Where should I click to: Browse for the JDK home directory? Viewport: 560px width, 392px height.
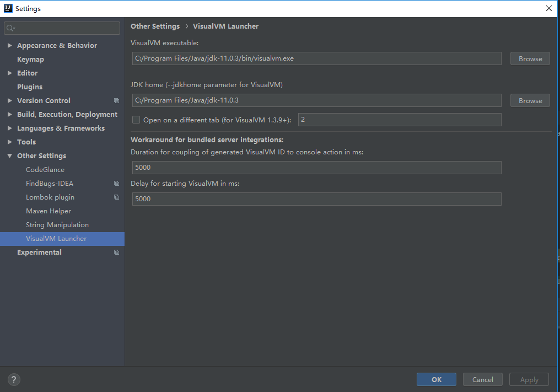[x=529, y=100]
